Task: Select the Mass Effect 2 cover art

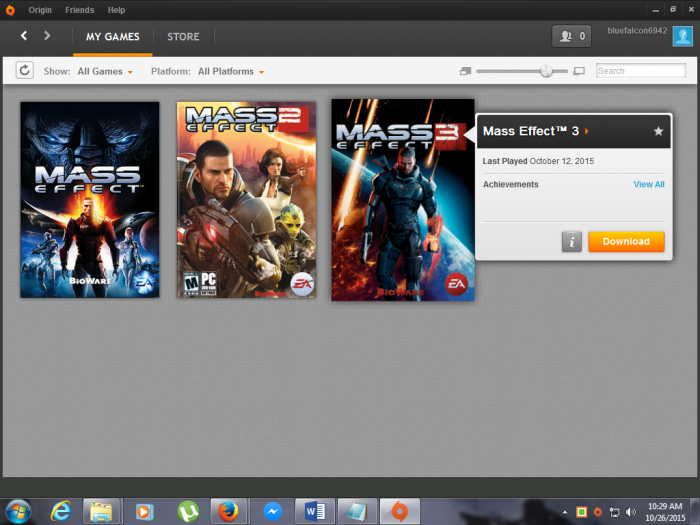Action: coord(246,200)
